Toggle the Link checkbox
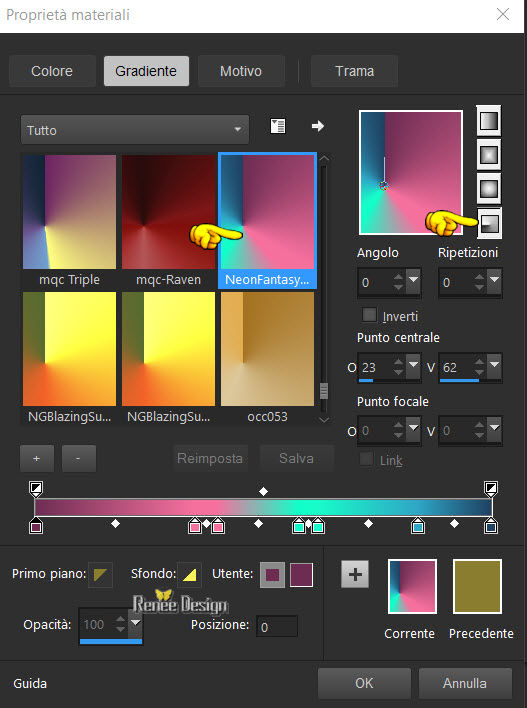The width and height of the screenshot is (527, 708). pyautogui.click(x=366, y=459)
